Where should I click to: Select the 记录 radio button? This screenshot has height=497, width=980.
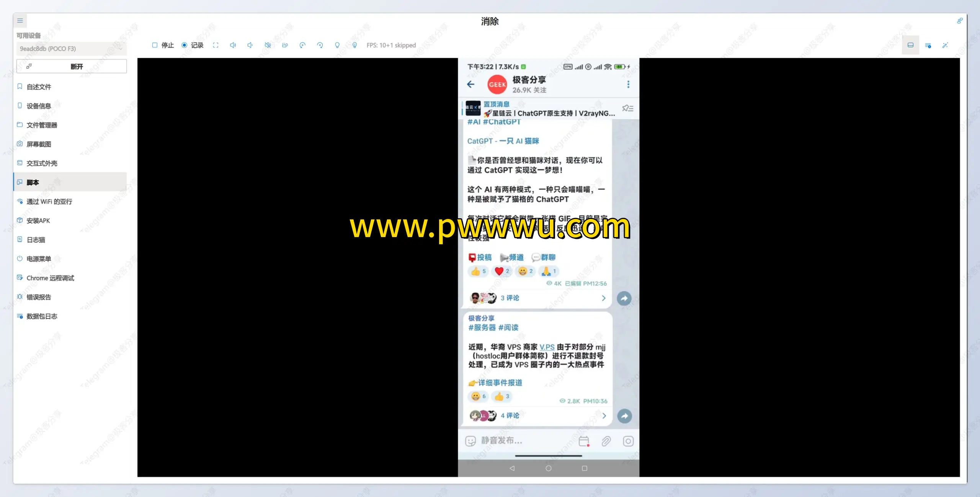(x=185, y=45)
